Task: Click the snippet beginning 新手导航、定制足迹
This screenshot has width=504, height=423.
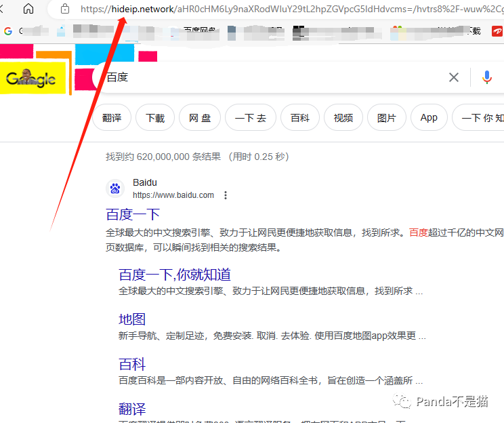Action: click(x=272, y=336)
